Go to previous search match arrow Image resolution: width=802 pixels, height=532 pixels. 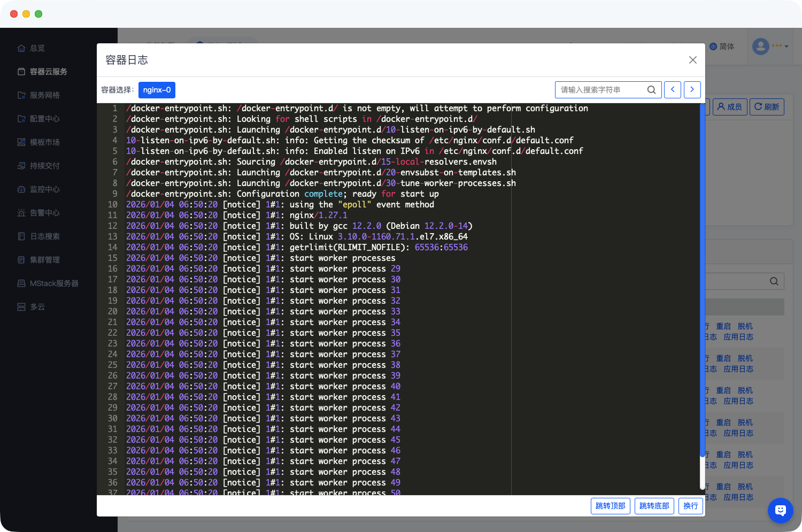tap(673, 90)
